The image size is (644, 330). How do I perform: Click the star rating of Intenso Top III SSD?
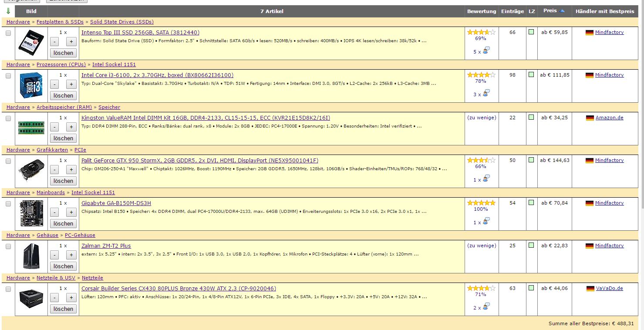click(481, 32)
